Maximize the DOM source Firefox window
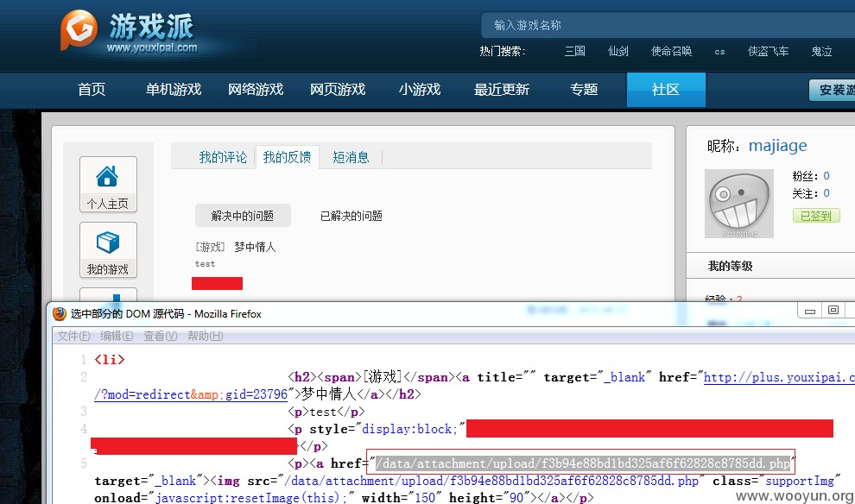 point(833,311)
